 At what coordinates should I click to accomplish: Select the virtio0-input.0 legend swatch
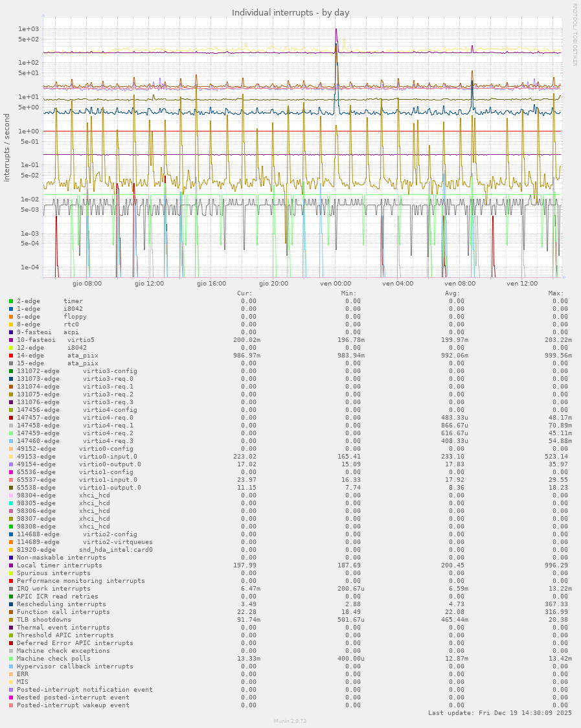11,457
